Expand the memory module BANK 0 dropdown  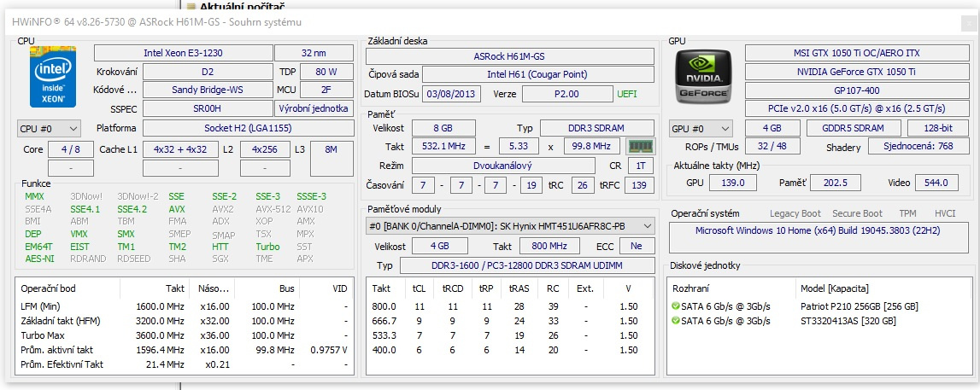tap(511, 226)
